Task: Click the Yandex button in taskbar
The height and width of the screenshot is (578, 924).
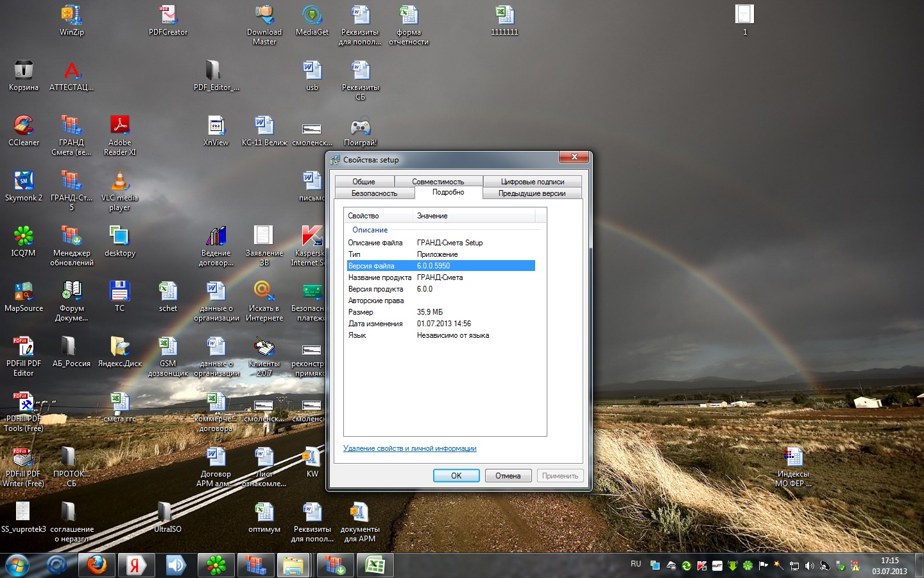Action: tap(136, 565)
